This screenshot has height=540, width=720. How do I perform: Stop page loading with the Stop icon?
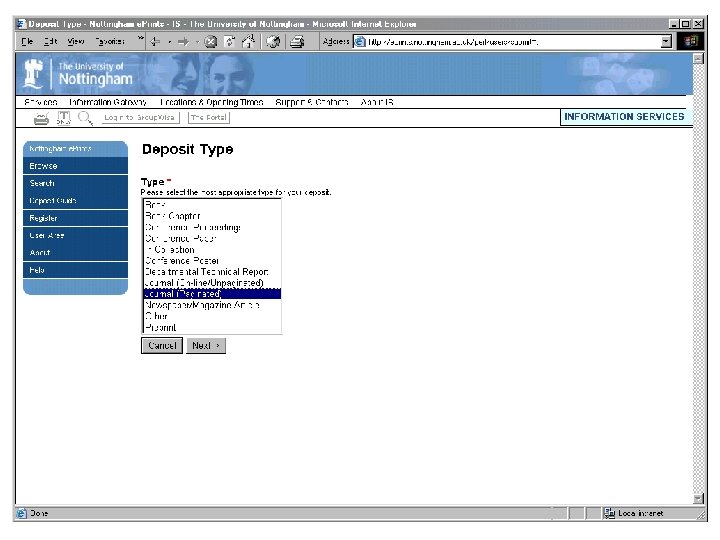click(211, 42)
